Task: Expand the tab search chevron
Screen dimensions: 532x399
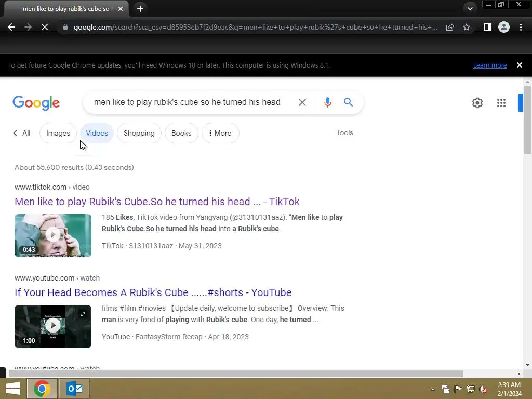Action: [470, 9]
